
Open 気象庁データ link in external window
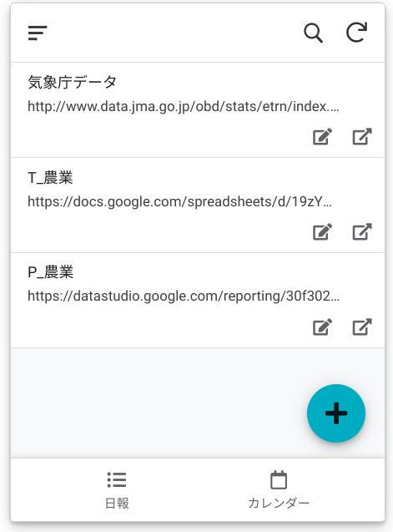(x=362, y=136)
